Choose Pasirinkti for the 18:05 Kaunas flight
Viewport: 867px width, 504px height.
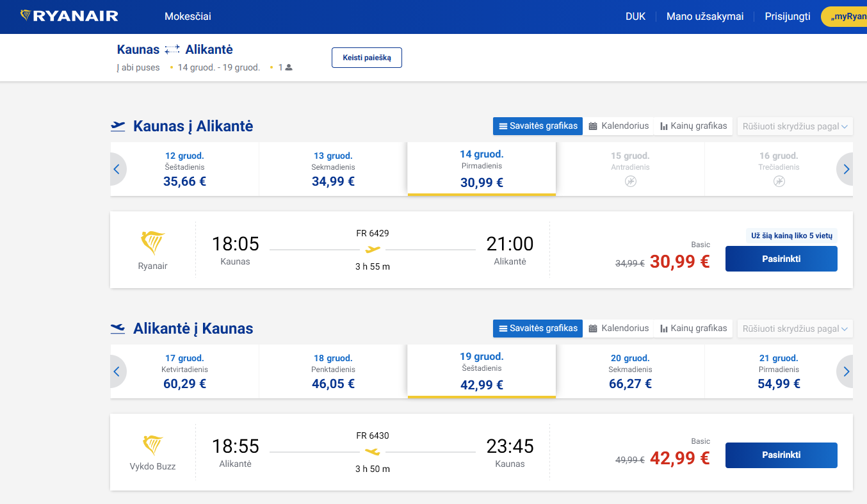pos(781,259)
